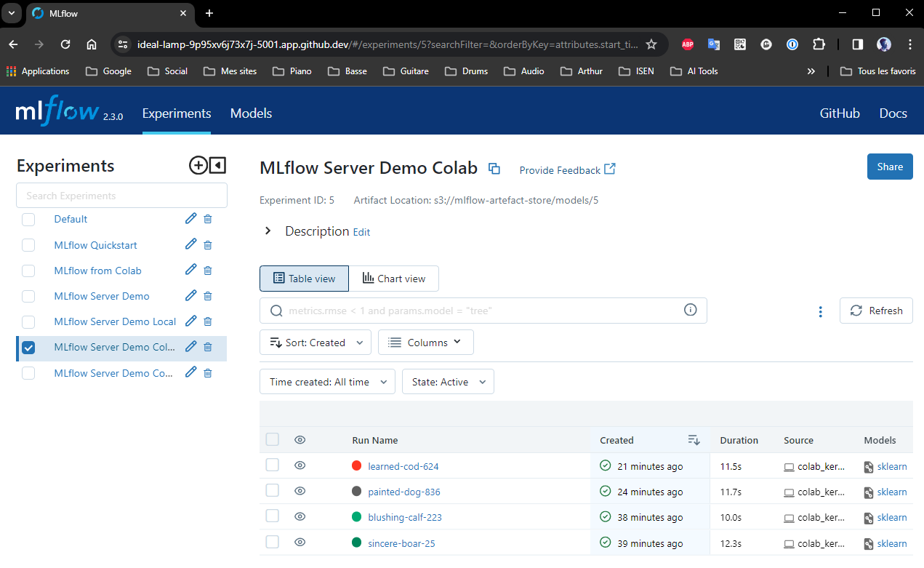Open Tous les favoris bookmarks folder

[x=877, y=71]
